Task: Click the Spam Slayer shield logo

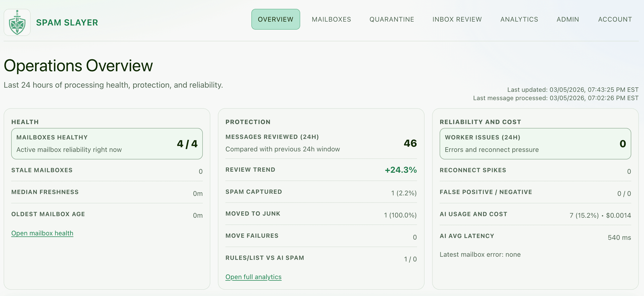Action: click(x=17, y=22)
